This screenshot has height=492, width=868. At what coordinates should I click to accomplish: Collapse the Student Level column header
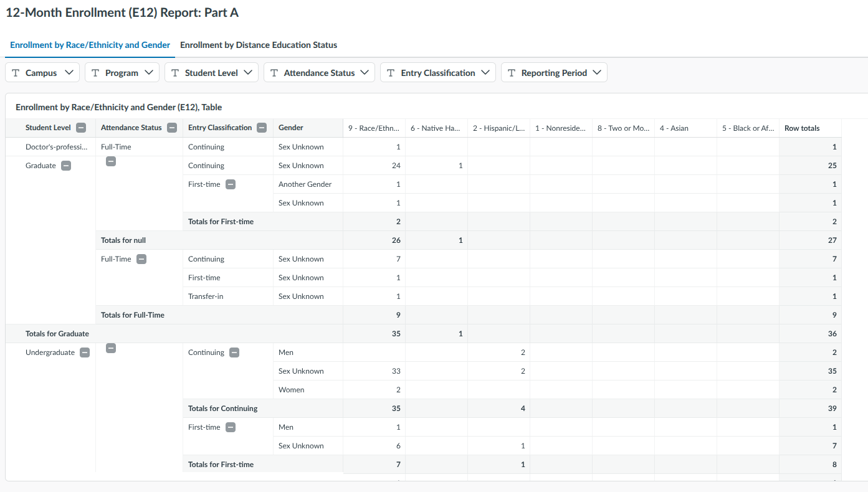(x=81, y=128)
